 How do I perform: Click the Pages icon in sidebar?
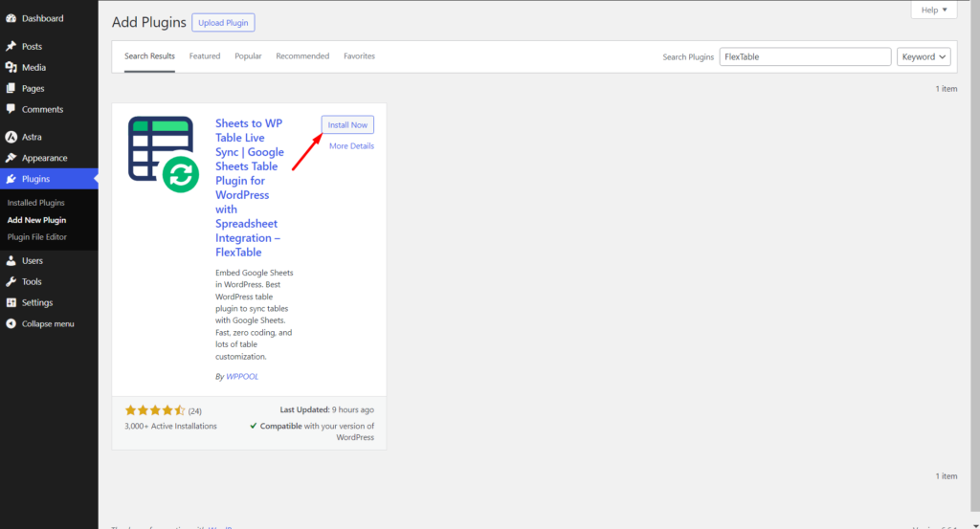11,88
